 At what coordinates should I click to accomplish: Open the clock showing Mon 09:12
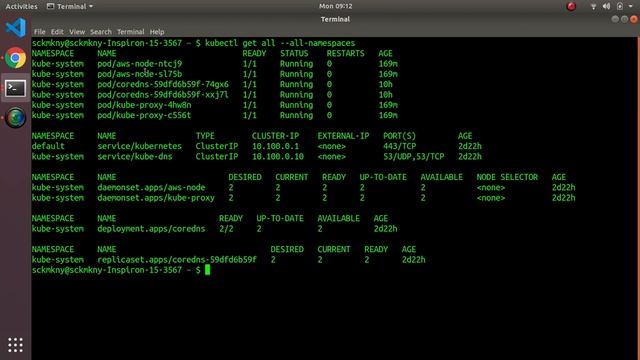click(x=336, y=6)
